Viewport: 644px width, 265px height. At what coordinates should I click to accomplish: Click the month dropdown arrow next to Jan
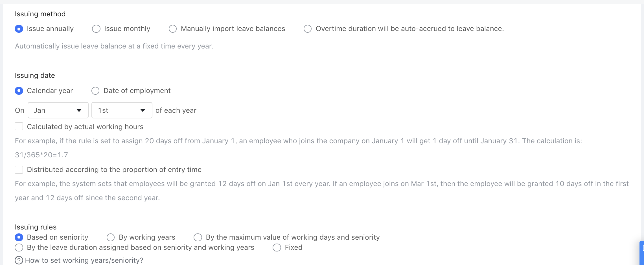pyautogui.click(x=79, y=111)
